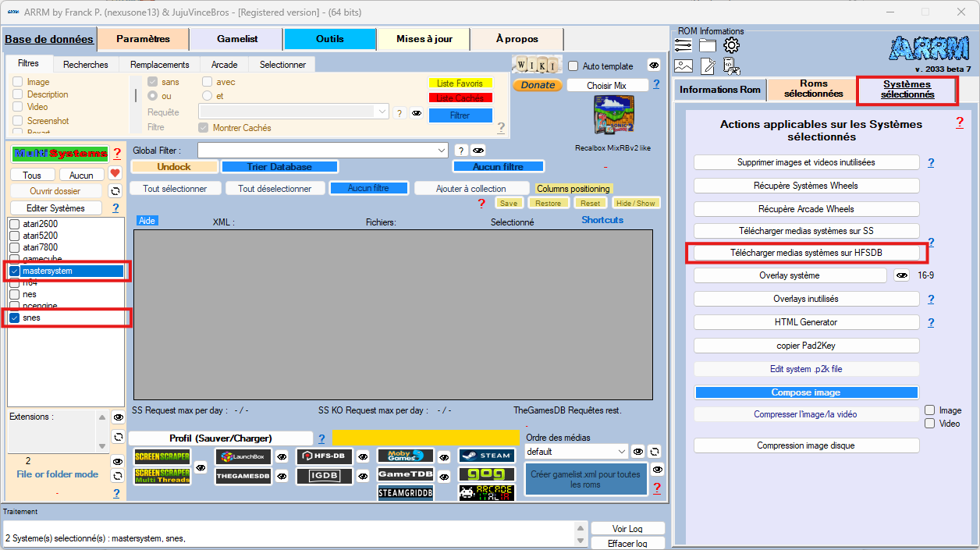Switch to the Gamelist tab
Screen dimensions: 980x550
236,39
